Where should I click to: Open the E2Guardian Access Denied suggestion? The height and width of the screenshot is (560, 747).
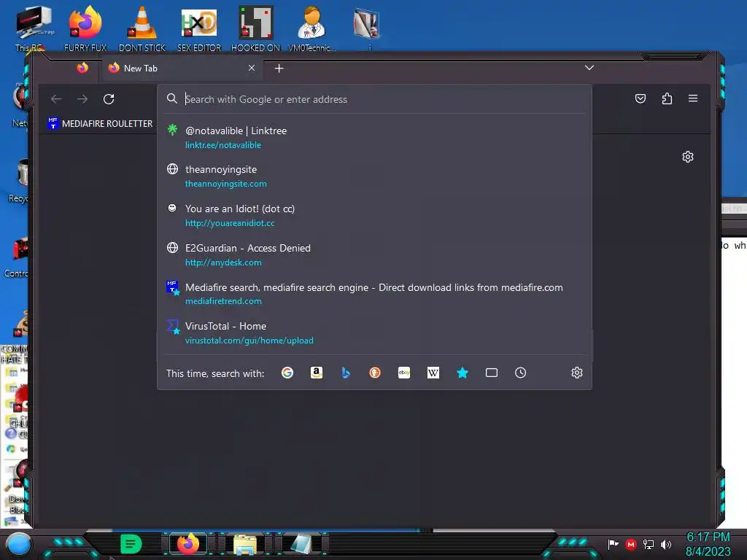click(374, 254)
